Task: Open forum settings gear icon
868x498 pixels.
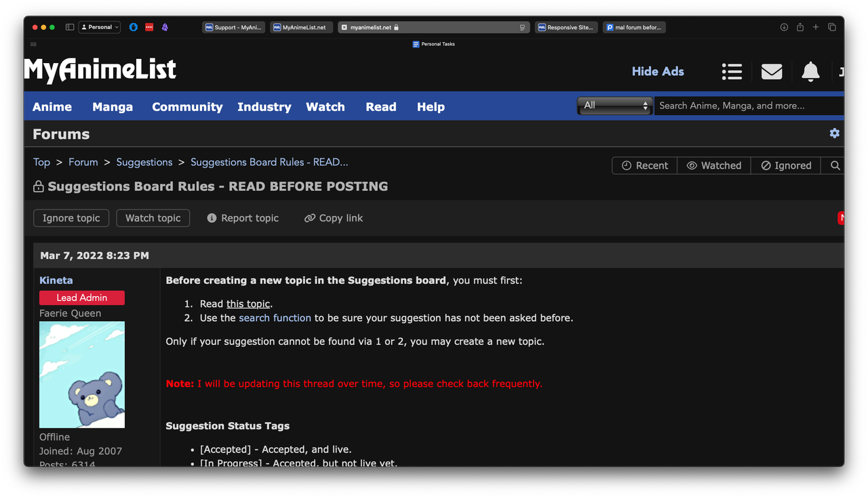Action: [835, 133]
